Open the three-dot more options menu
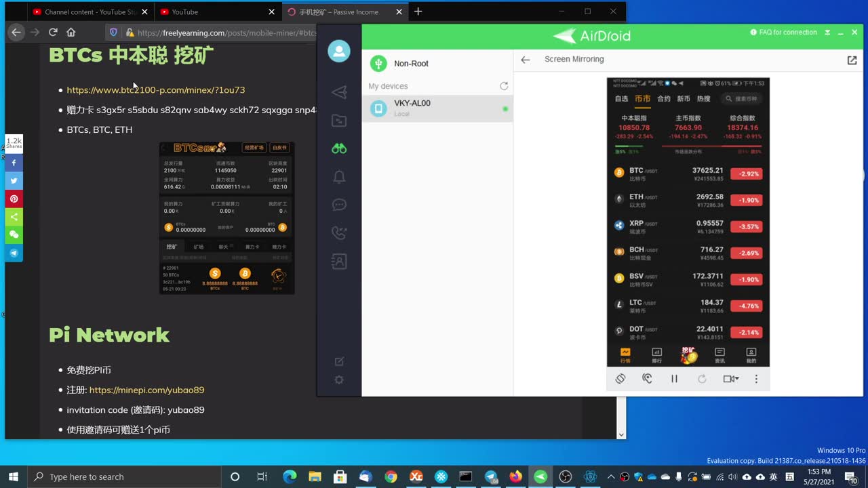The width and height of the screenshot is (868, 488). tap(756, 379)
